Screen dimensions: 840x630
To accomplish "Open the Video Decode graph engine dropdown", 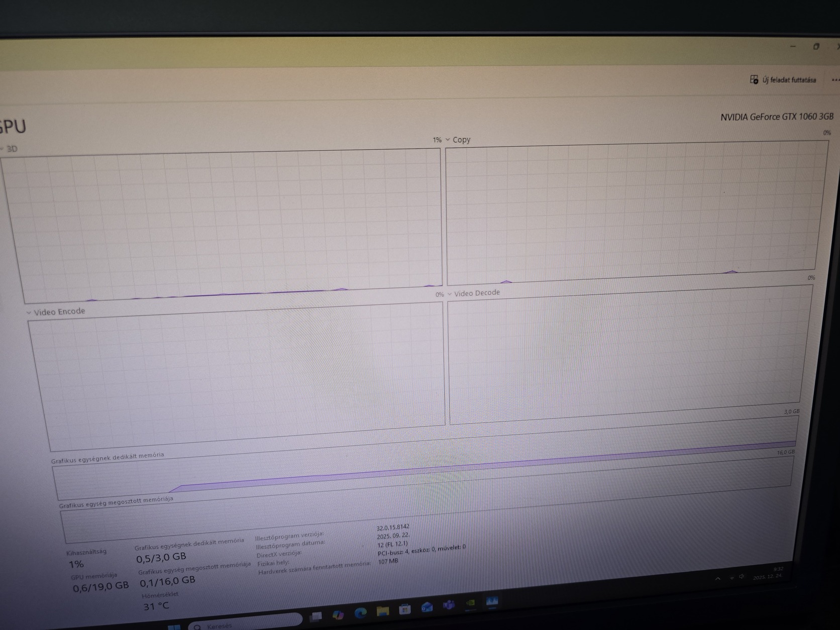I will click(473, 293).
